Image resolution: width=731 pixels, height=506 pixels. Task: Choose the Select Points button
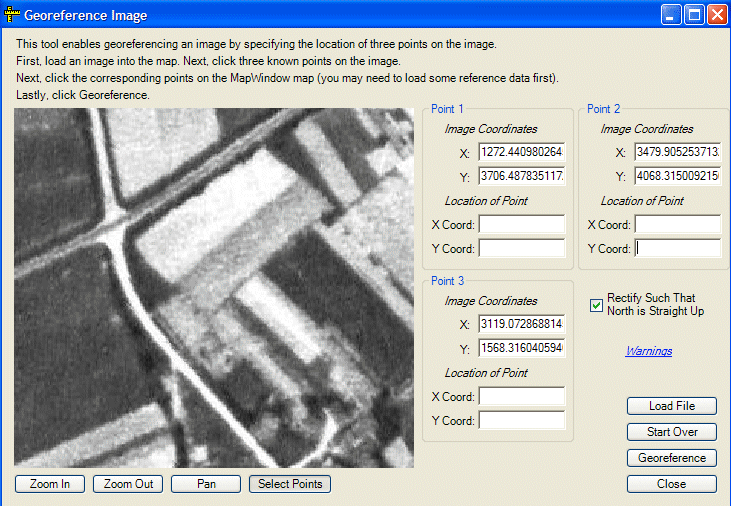[x=289, y=484]
